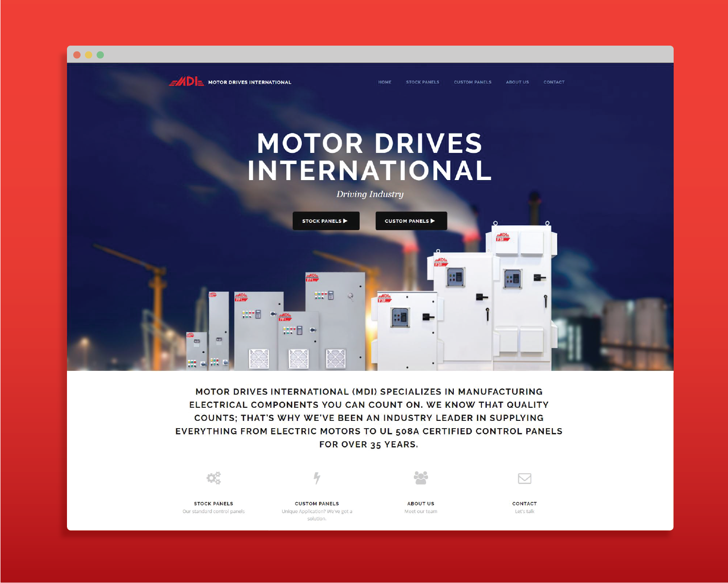
Task: Click the 'Driving Industry' tagline
Action: (370, 194)
